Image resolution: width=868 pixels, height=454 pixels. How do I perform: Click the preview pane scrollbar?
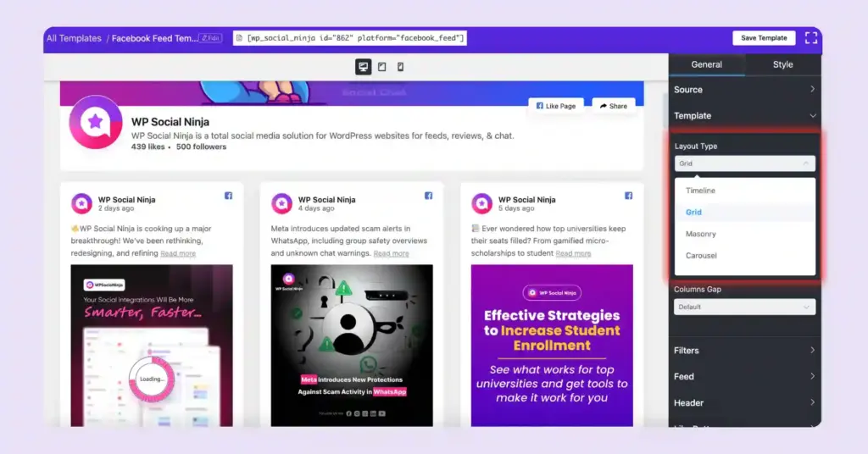pos(666,111)
